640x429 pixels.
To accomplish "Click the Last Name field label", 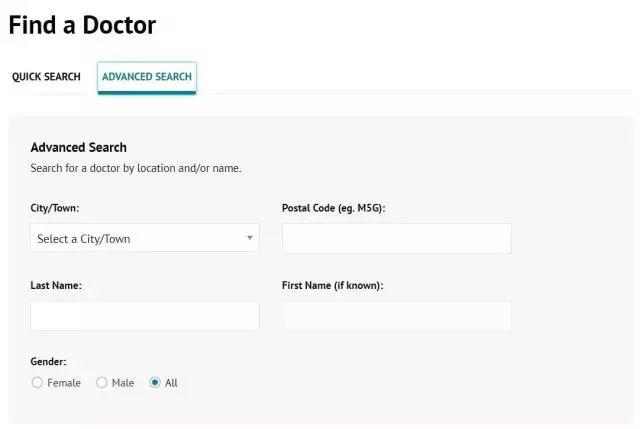I will click(56, 285).
